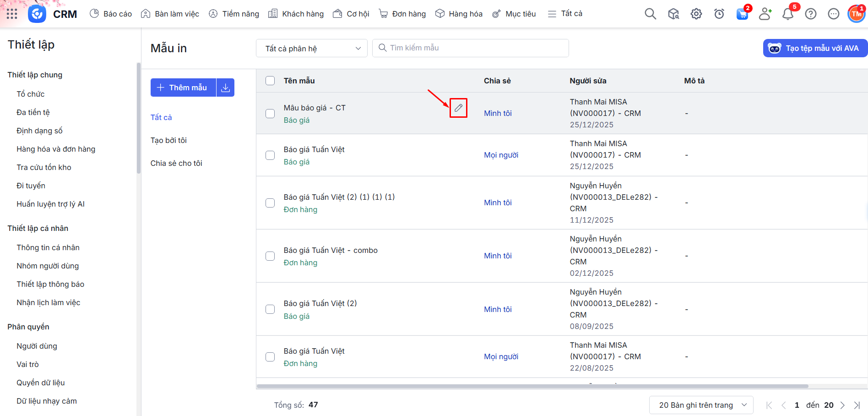
Task: Open the notifications bell icon
Action: pos(787,14)
